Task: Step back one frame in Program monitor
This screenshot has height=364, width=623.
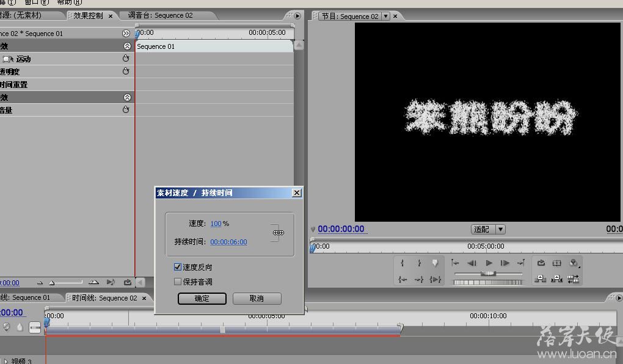Action: 472,263
